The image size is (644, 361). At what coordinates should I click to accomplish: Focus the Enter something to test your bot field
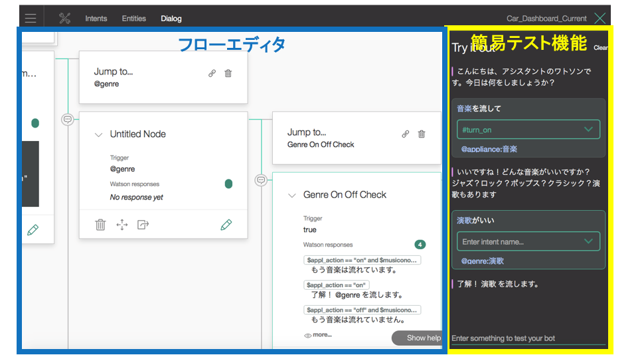(528, 338)
